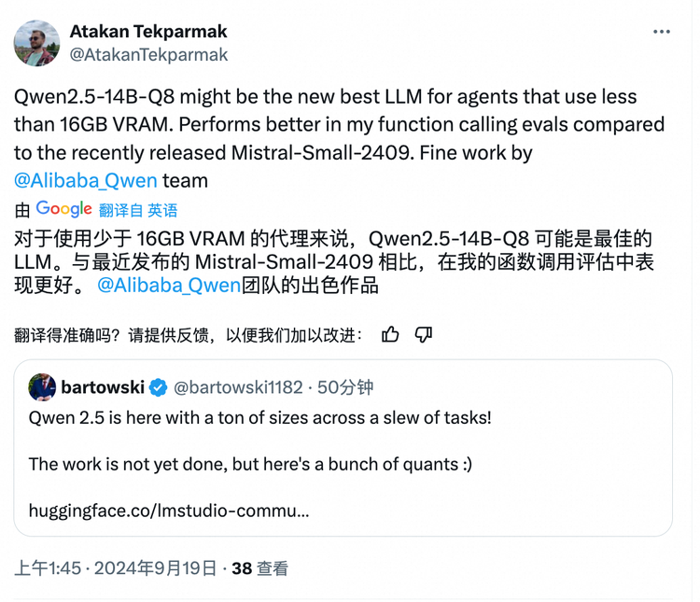Rate the translation with thumbs down

423,334
